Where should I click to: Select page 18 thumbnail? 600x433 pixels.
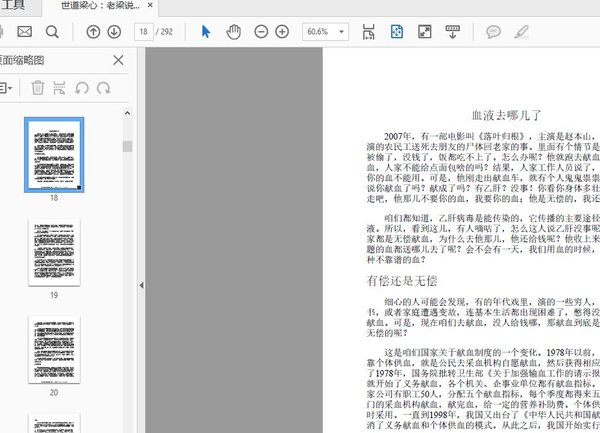click(x=54, y=155)
